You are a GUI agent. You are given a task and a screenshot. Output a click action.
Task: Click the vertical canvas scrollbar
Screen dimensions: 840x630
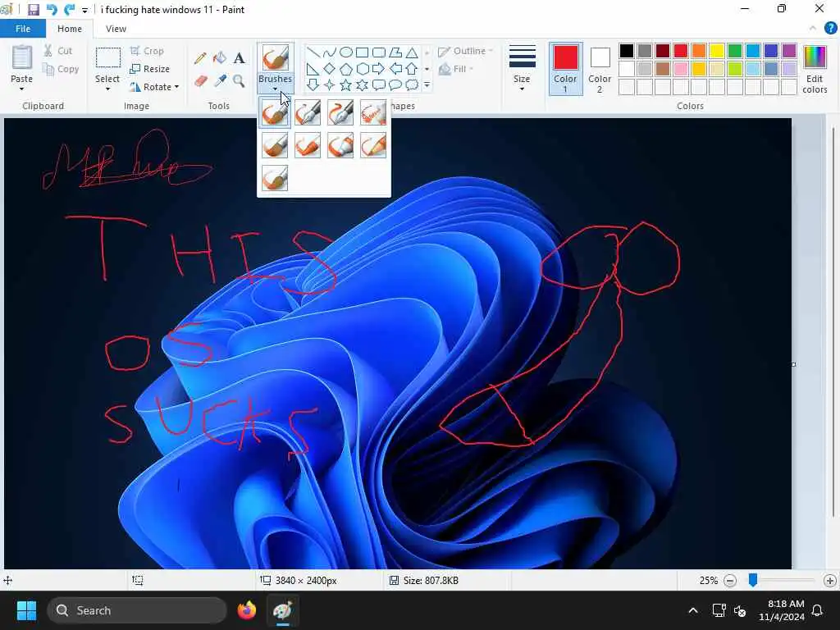point(833,322)
